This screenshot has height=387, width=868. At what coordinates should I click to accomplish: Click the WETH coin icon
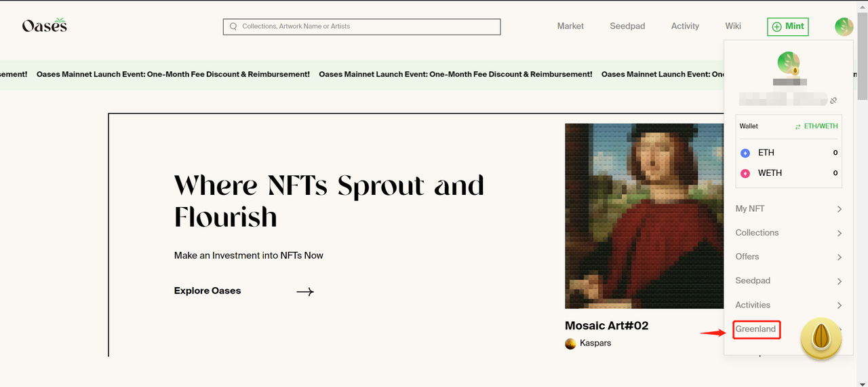tap(745, 173)
